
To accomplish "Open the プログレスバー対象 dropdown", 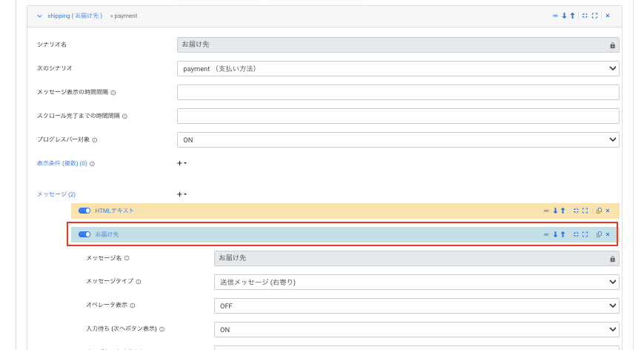I will [398, 139].
